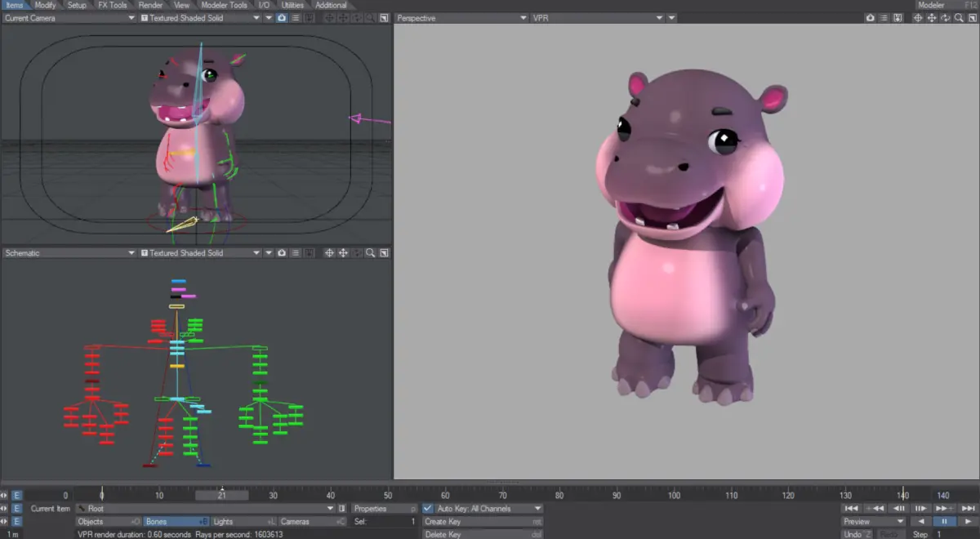Click the center icon in Schematic viewport header

(330, 253)
